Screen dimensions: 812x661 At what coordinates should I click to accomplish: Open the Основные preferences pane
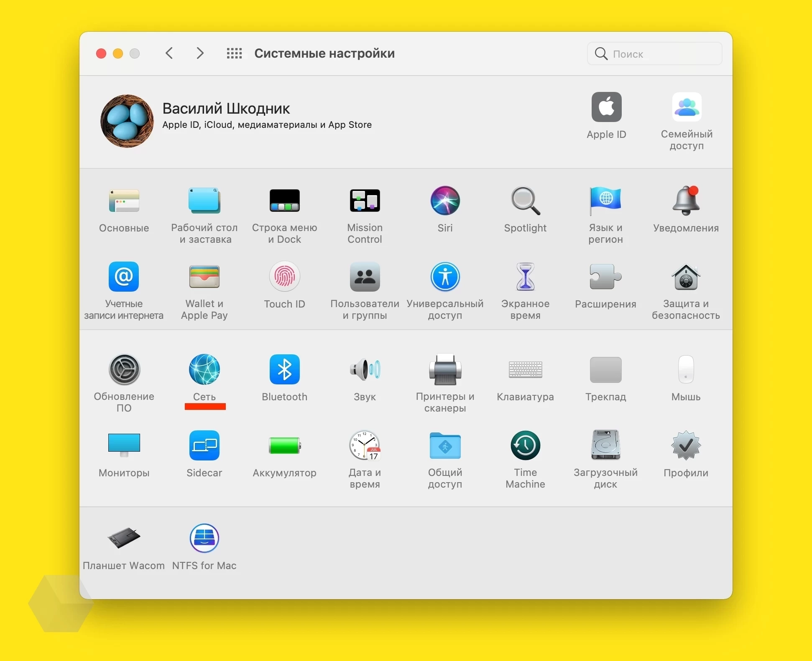[x=124, y=201]
